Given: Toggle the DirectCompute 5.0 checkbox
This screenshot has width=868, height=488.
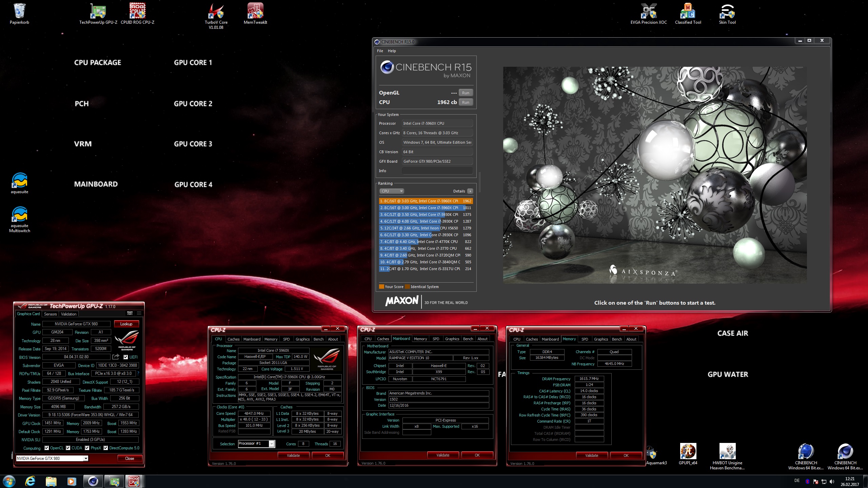Looking at the screenshot, I should click(x=106, y=448).
